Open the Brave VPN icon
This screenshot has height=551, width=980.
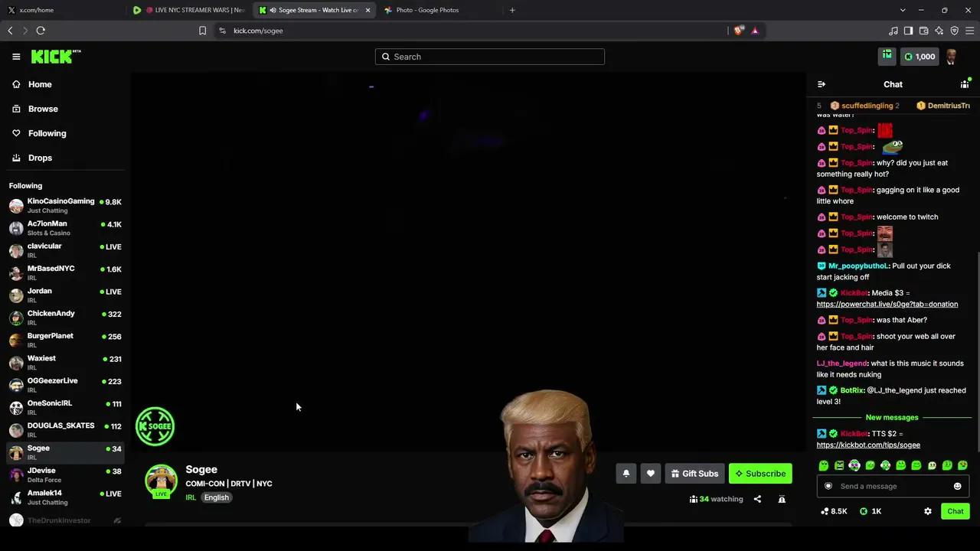pos(955,31)
